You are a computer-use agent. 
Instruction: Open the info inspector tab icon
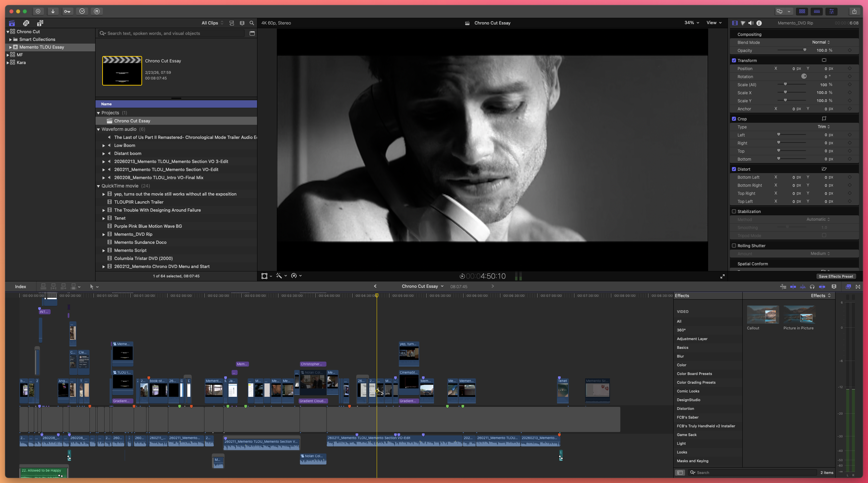pyautogui.click(x=759, y=23)
